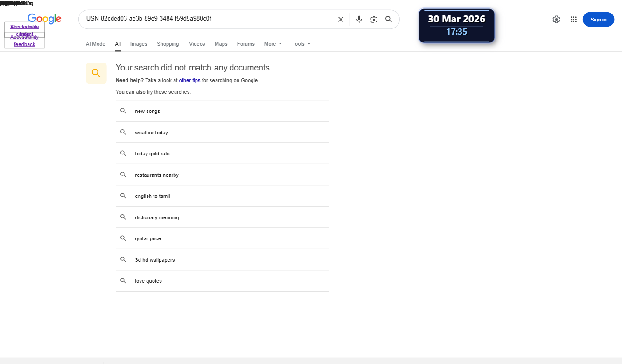Click the 30 Mar 2026 clock widget
The image size is (629, 364).
(456, 26)
